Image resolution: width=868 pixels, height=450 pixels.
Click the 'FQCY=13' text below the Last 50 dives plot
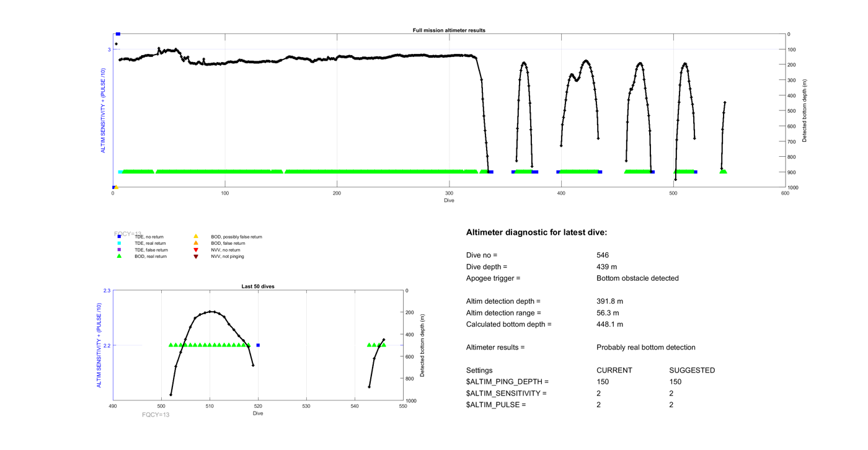click(156, 415)
